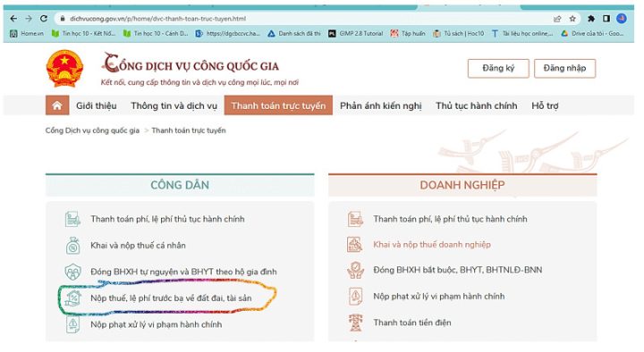Viewport: 644px width, 352px height.
Task: Open Tủ sách | Hoc10 bookmark
Action: point(459,34)
